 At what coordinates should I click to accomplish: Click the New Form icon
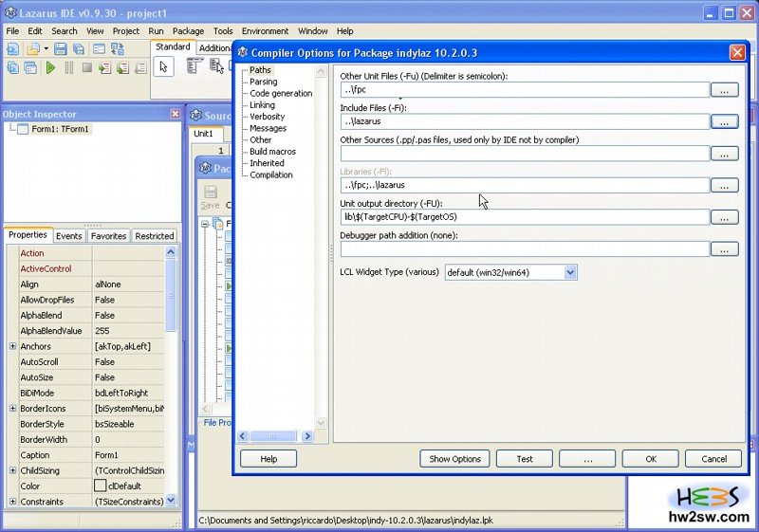[x=99, y=49]
